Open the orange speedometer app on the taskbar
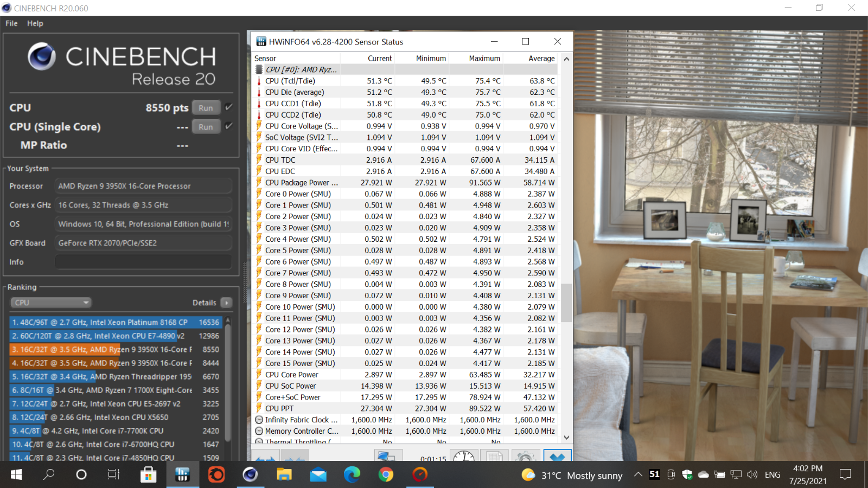The width and height of the screenshot is (868, 488). (x=420, y=474)
